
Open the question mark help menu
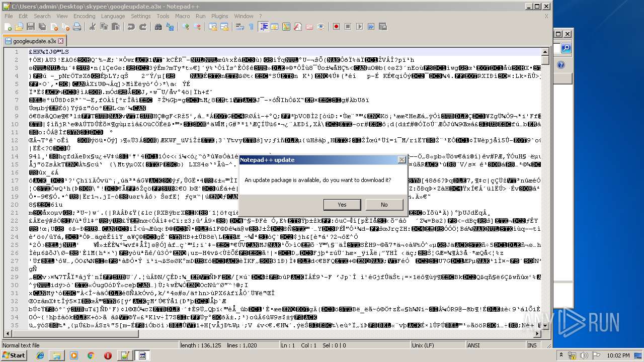click(260, 16)
